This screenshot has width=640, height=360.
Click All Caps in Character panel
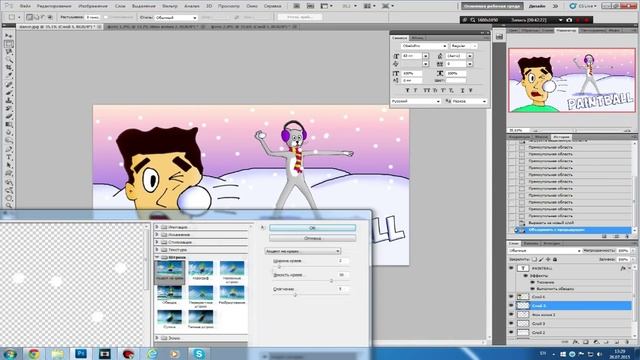427,90
